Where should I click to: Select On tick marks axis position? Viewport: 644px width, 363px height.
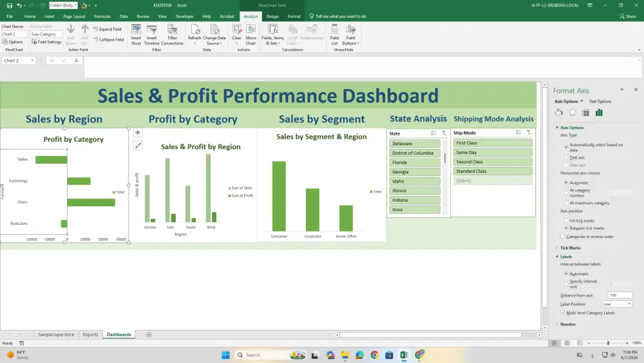[x=566, y=221]
